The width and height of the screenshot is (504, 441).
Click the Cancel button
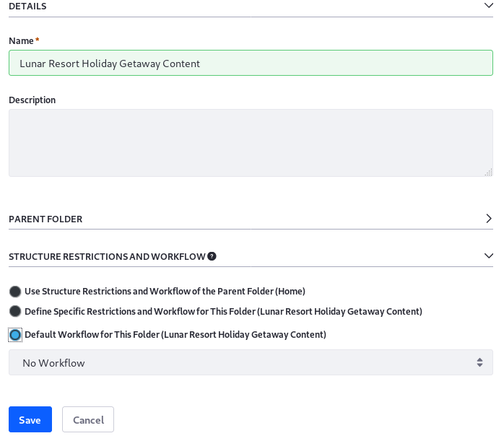[x=88, y=419]
